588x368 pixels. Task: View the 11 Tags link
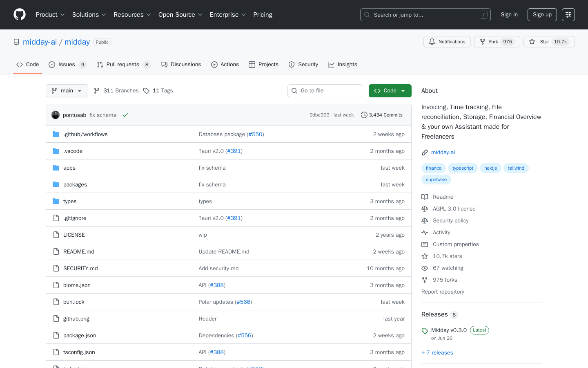158,91
